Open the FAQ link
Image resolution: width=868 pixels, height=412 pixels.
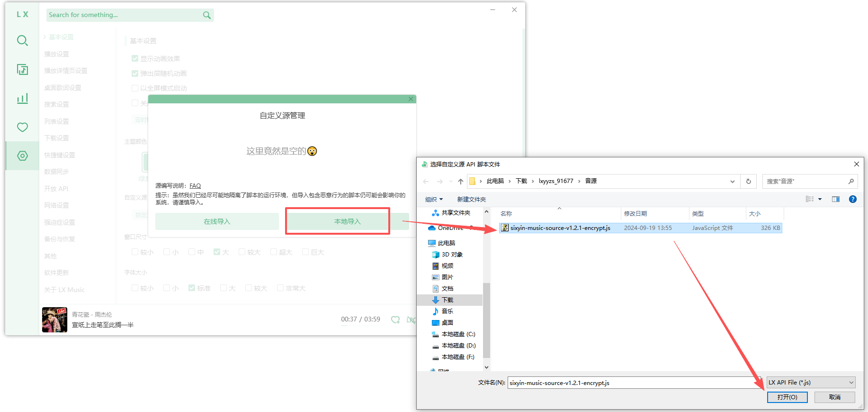(x=195, y=186)
